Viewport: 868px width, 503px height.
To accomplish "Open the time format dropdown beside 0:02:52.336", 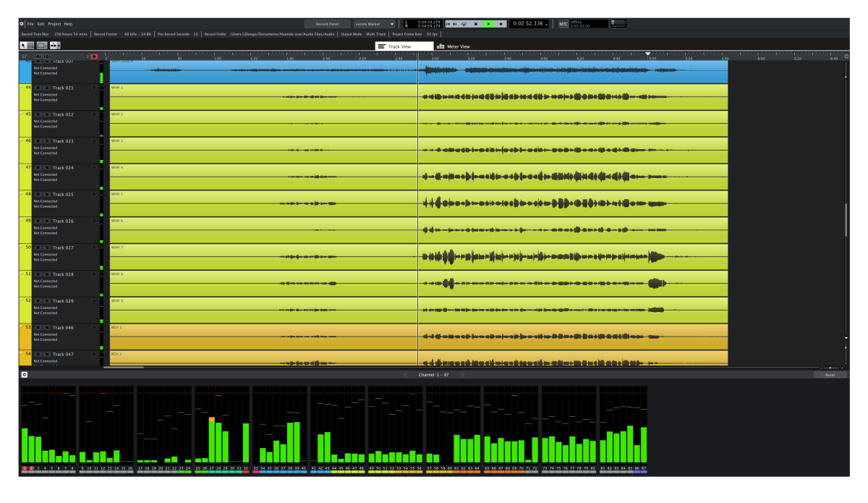I will [x=546, y=25].
